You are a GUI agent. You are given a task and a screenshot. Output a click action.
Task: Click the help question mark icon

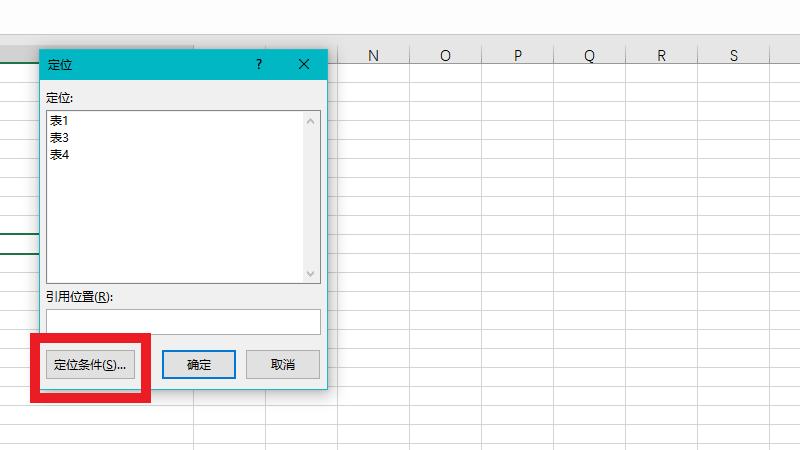(x=259, y=64)
